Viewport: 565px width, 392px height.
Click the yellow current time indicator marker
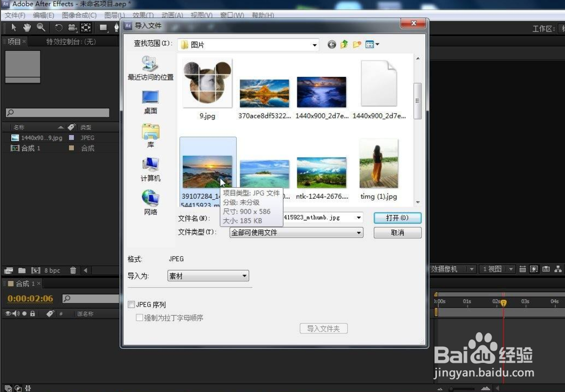pyautogui.click(x=504, y=303)
